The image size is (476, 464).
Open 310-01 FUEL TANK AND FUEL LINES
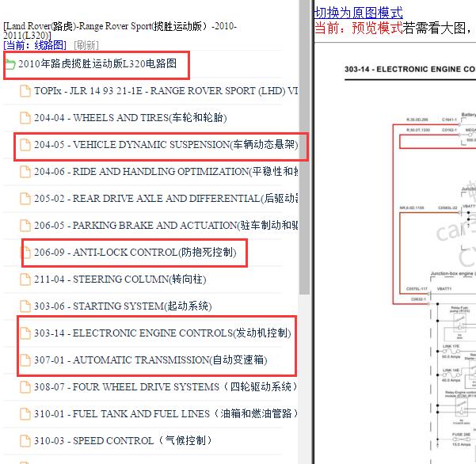coord(166,414)
